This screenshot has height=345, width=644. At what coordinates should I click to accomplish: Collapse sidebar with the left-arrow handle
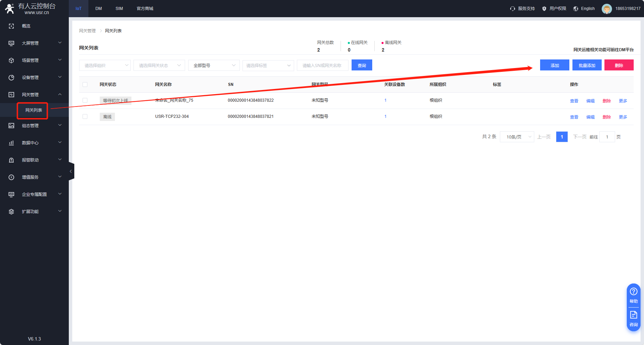tap(71, 171)
